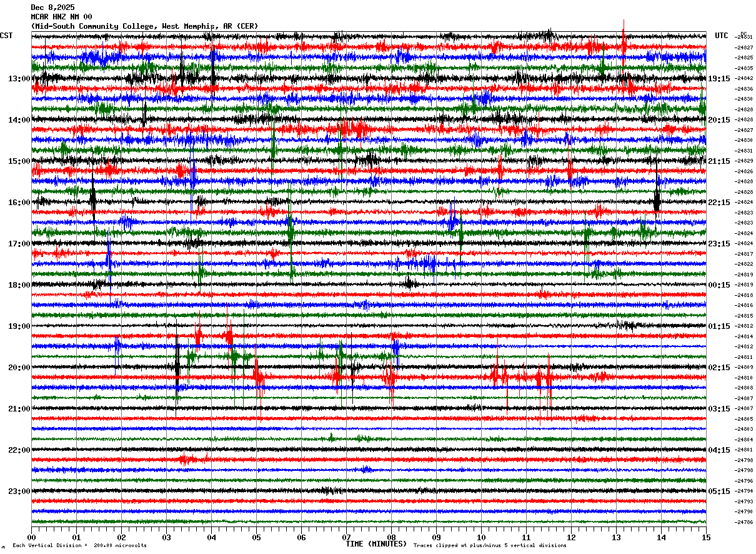
Task: Click minute tick label 04 on bottom axis
Action: click(x=211, y=536)
